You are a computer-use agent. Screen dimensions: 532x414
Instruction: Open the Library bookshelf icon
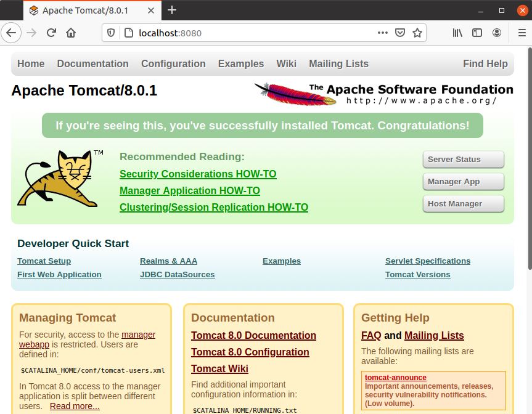(457, 33)
